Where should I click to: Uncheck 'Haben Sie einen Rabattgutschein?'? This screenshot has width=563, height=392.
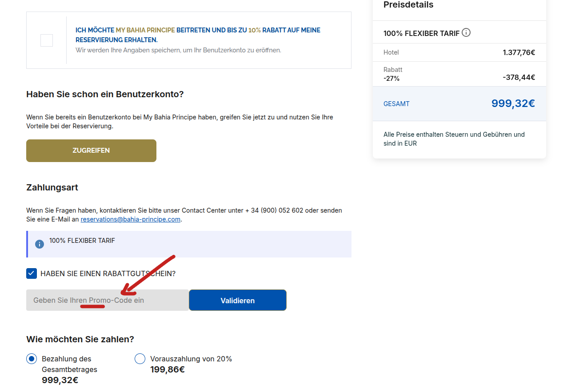click(x=31, y=273)
